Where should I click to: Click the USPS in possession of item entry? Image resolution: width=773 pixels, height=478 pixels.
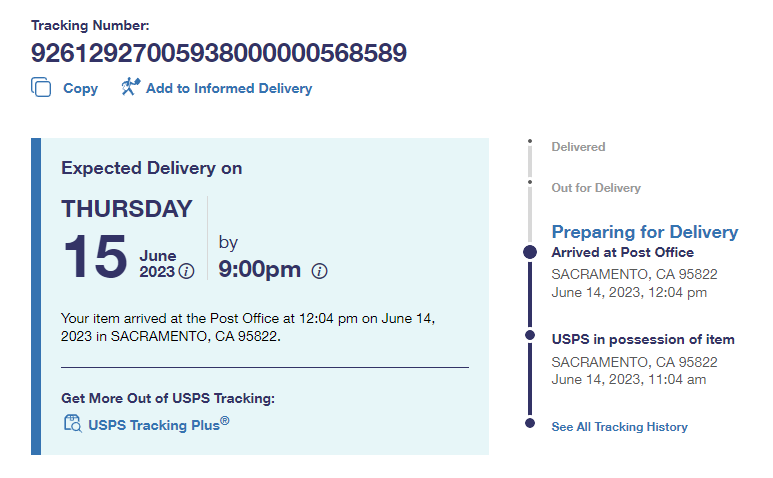pos(642,340)
